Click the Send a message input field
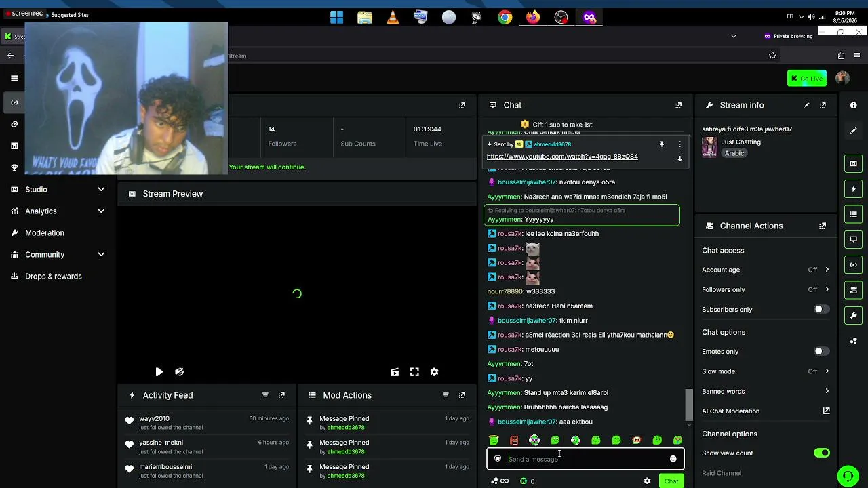The height and width of the screenshot is (488, 868). point(585,459)
